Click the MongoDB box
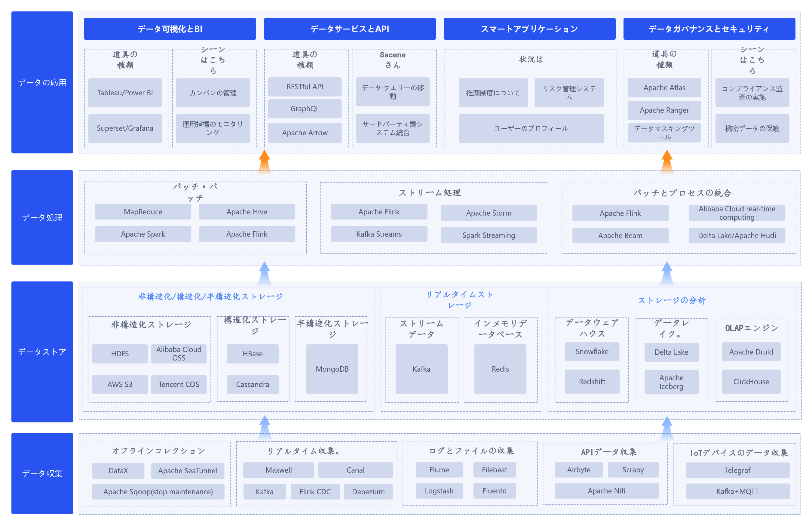 (x=332, y=369)
